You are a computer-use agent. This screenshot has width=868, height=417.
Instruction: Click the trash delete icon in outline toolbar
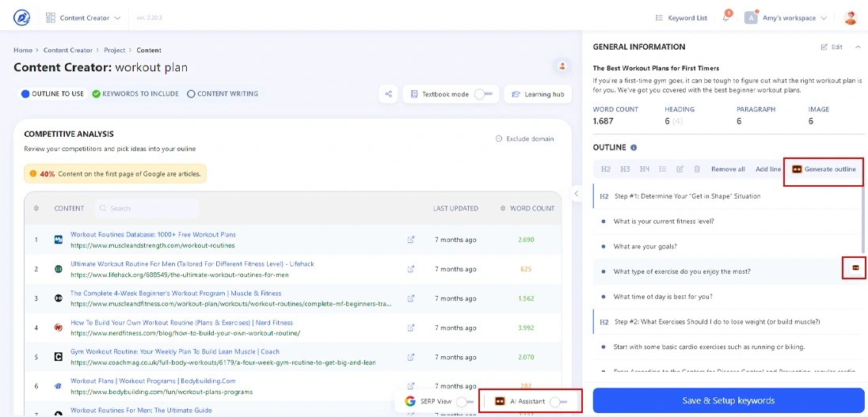tap(697, 169)
